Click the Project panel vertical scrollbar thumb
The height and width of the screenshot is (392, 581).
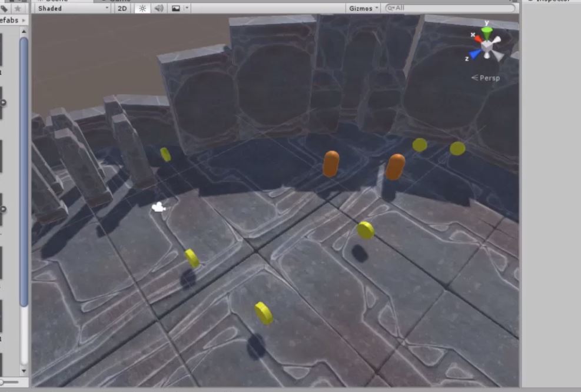(x=24, y=171)
